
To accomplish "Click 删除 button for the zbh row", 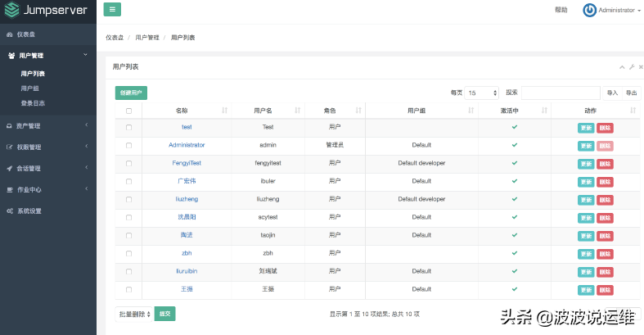I will coord(605,253).
